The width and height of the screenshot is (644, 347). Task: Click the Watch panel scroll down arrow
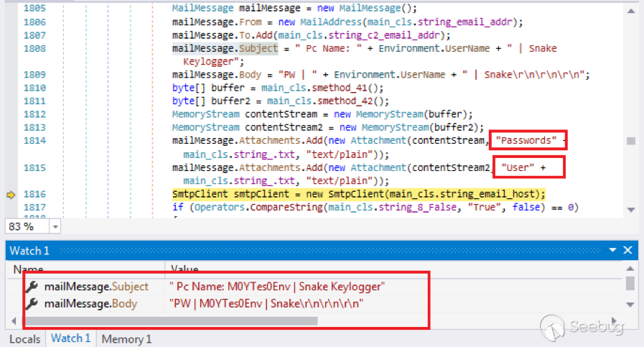point(630,305)
